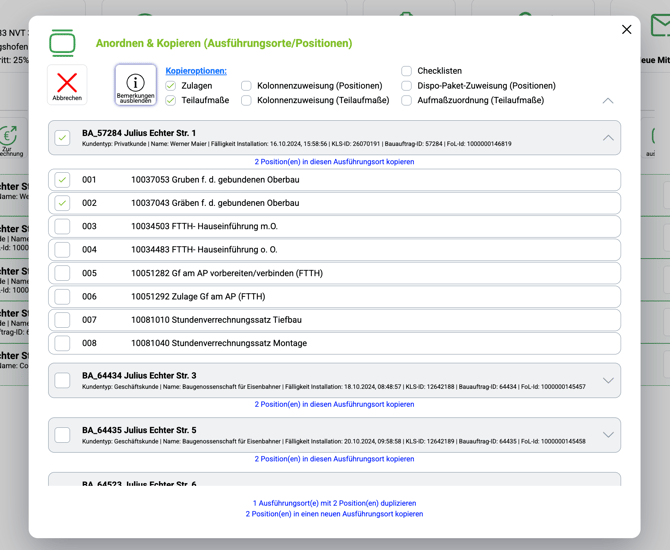The height and width of the screenshot is (550, 670).
Task: Click the mail envelope icon in background
Action: (659, 26)
